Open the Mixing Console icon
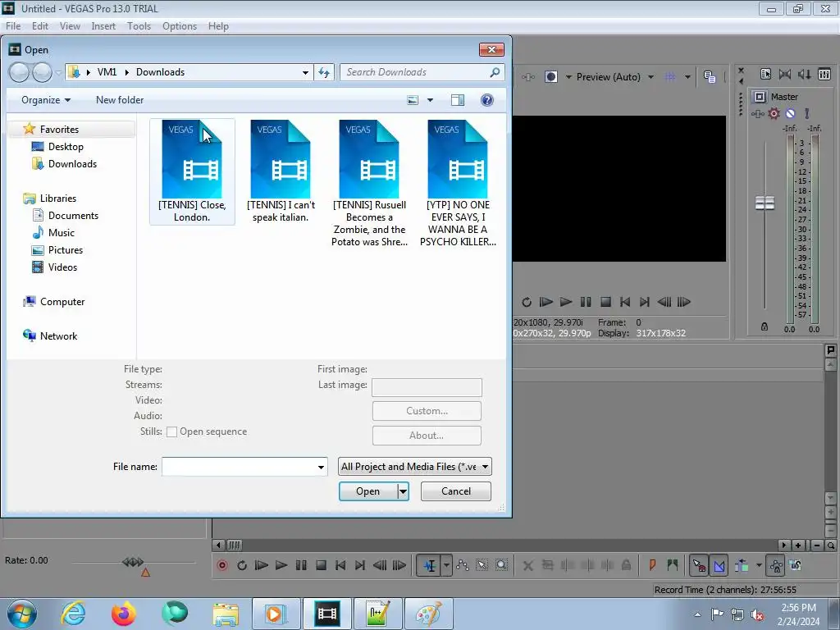Screen dimensions: 840x630 824,75
